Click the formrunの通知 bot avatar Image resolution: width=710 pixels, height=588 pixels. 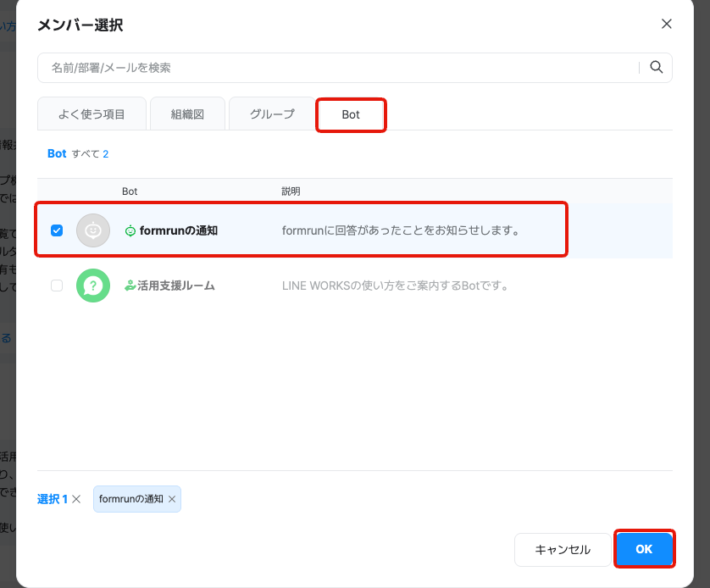click(93, 230)
